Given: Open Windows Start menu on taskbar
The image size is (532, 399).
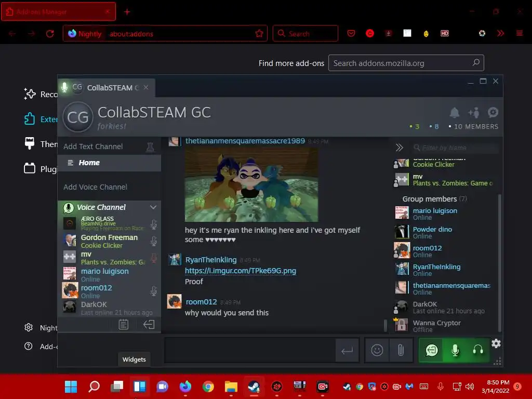Looking at the screenshot, I should point(71,387).
